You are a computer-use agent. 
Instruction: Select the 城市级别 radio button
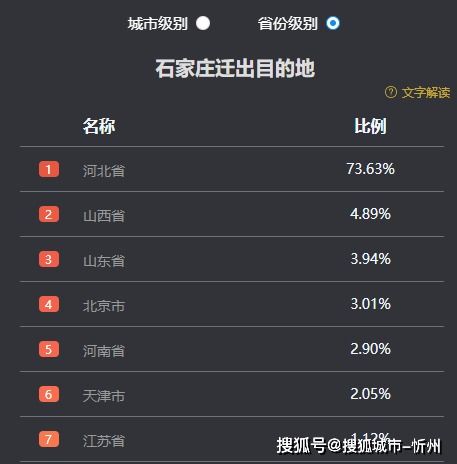click(203, 23)
